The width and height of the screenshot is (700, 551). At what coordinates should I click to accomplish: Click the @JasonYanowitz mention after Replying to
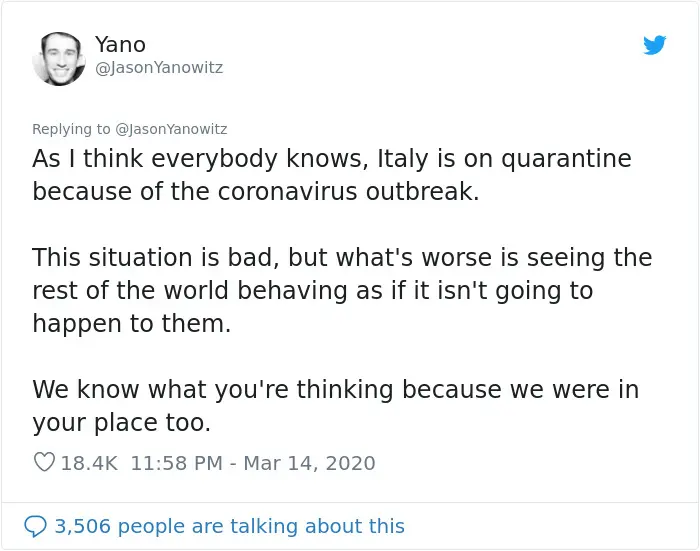coord(171,129)
